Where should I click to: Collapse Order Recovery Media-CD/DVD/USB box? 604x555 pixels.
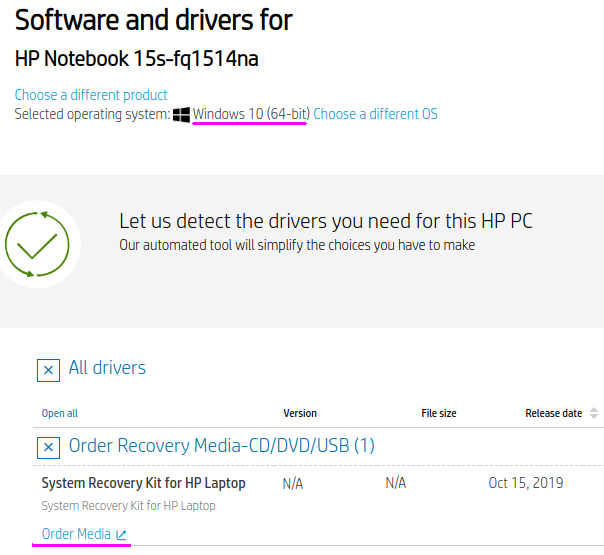[48, 448]
